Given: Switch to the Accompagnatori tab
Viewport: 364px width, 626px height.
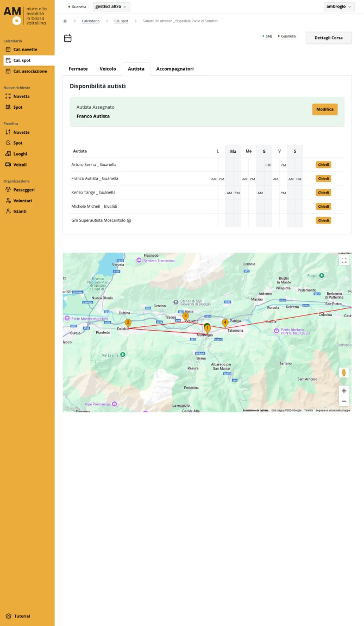Looking at the screenshot, I should (x=175, y=69).
